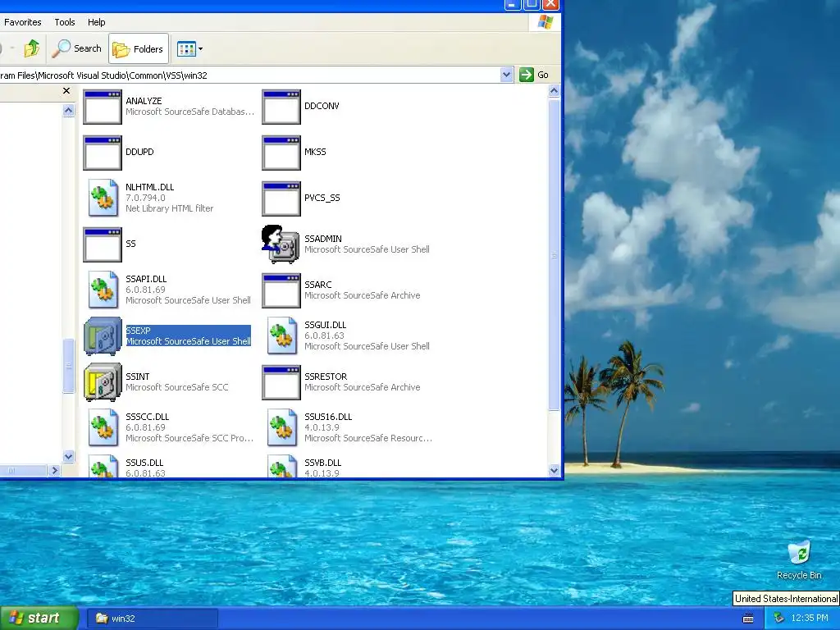840x630 pixels.
Task: Select the SSAPI.DLL file icon
Action: 103,290
